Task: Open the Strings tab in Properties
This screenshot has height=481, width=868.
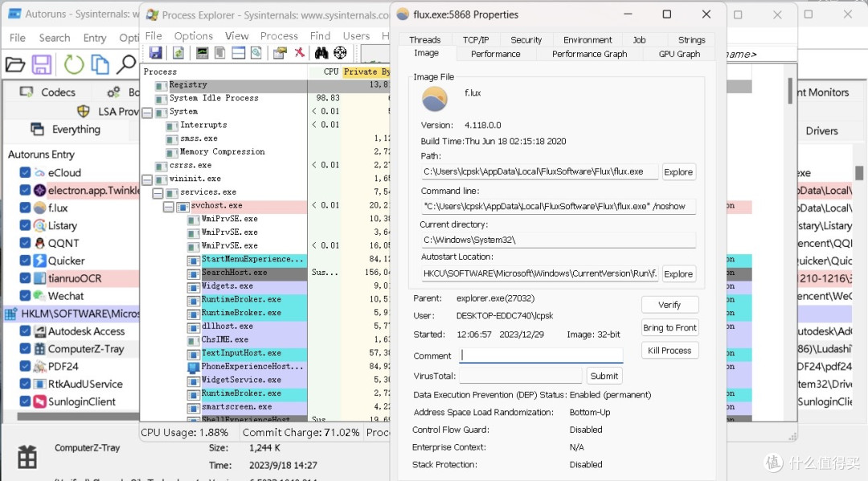Action: [x=692, y=39]
